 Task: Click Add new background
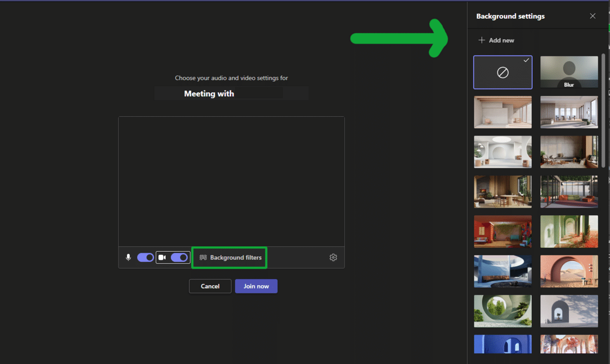497,40
